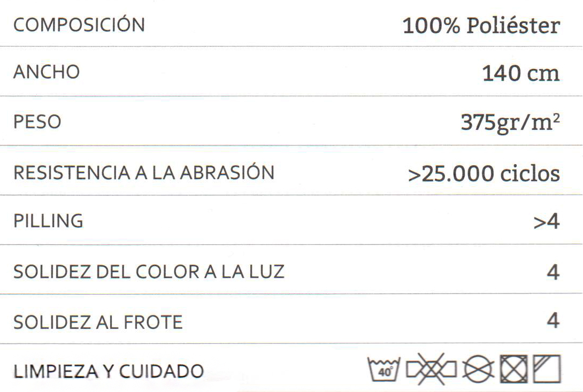The height and width of the screenshot is (392, 583).
Task: Click the COMPOSICIÓN label
Action: click(79, 25)
